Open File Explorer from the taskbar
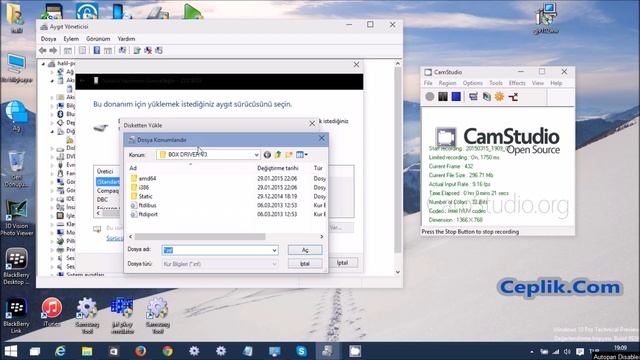The width and height of the screenshot is (640, 360). tap(87, 351)
